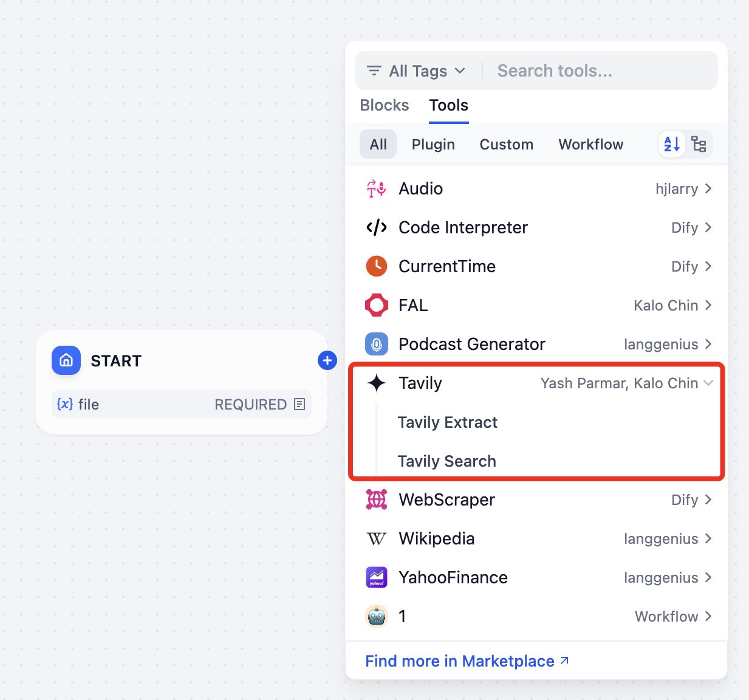Click the CurrentTime clock icon
The width and height of the screenshot is (749, 700).
click(x=377, y=266)
